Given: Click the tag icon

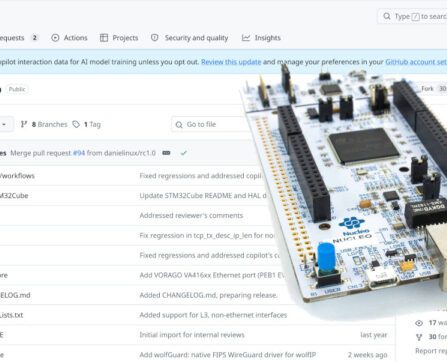Looking at the screenshot, I should [x=76, y=124].
